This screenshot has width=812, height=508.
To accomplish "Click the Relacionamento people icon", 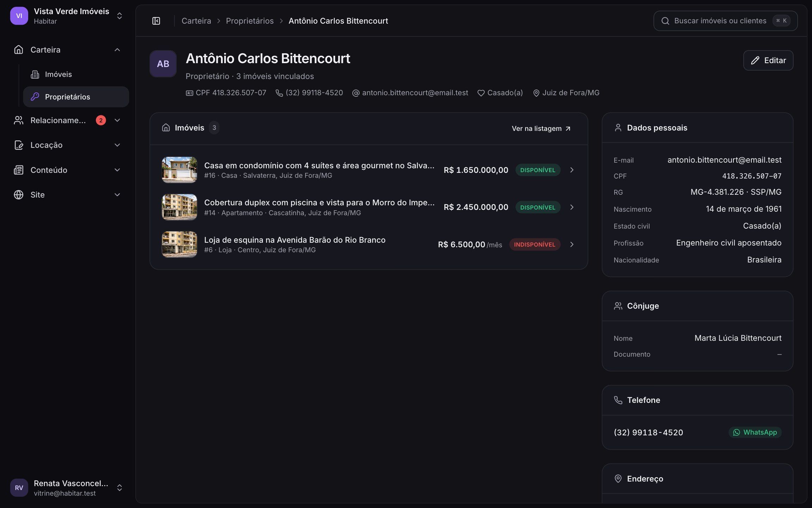I will pyautogui.click(x=19, y=120).
